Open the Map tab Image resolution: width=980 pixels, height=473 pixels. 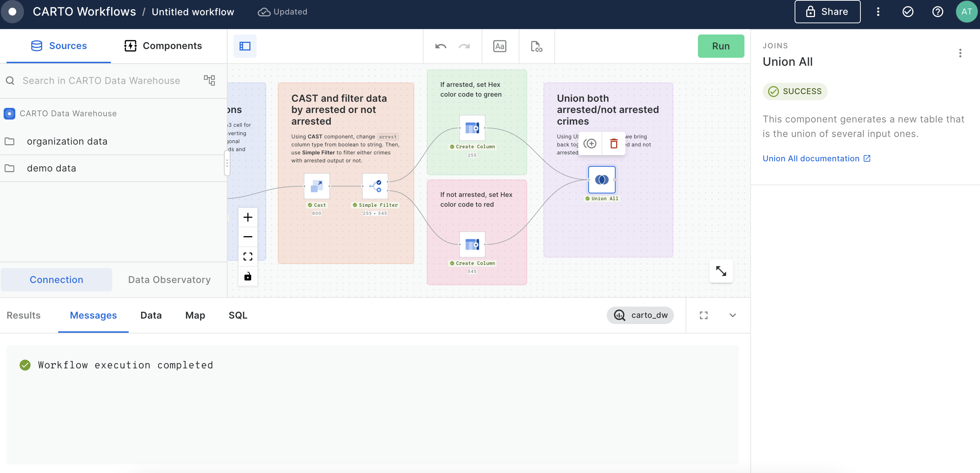pyautogui.click(x=195, y=315)
